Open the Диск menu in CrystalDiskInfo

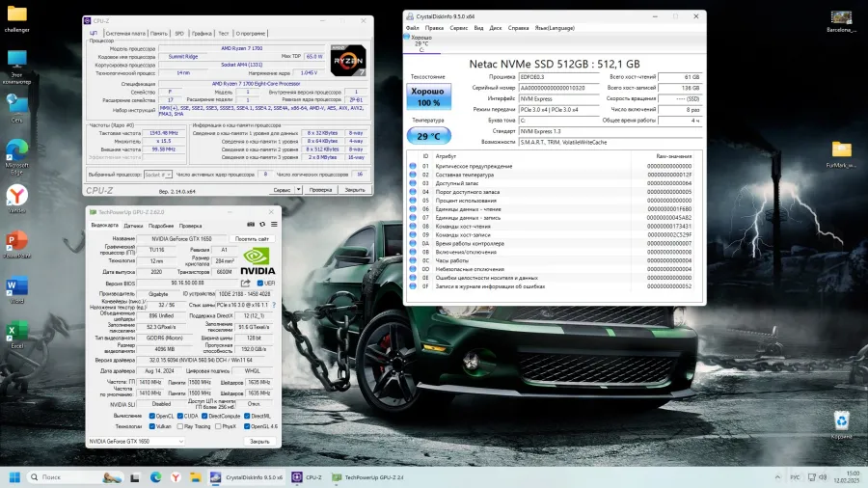[x=496, y=28]
